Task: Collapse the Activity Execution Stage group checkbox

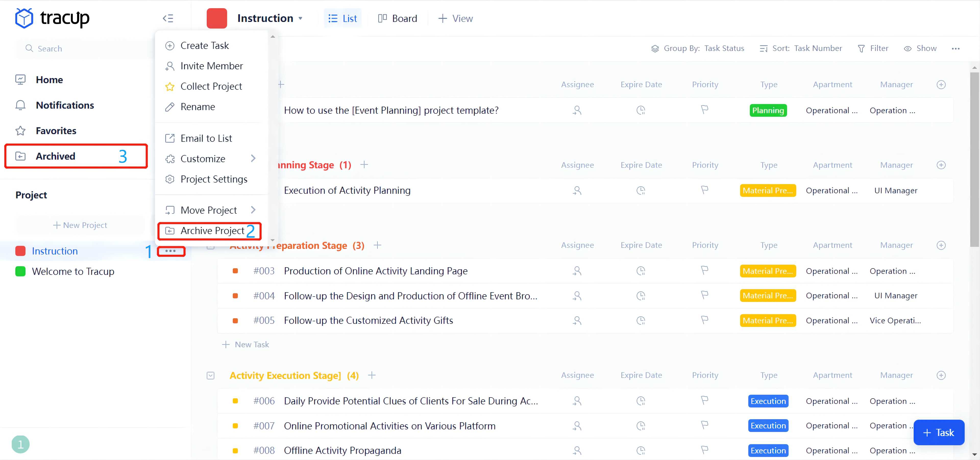Action: pos(210,376)
